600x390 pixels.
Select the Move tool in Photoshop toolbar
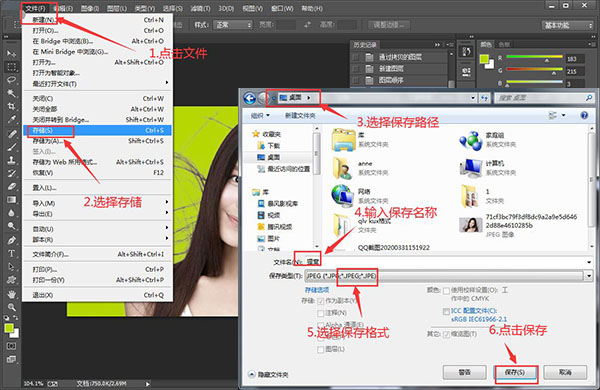tap(11, 53)
